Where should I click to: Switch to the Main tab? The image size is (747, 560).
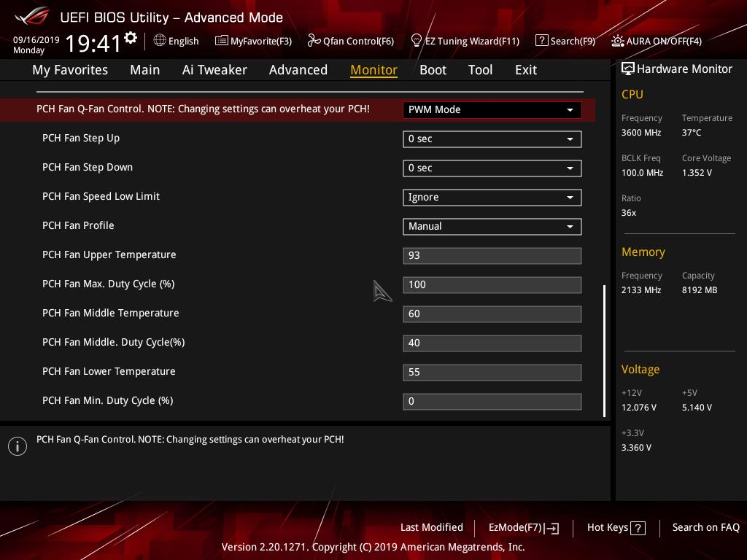pyautogui.click(x=145, y=70)
